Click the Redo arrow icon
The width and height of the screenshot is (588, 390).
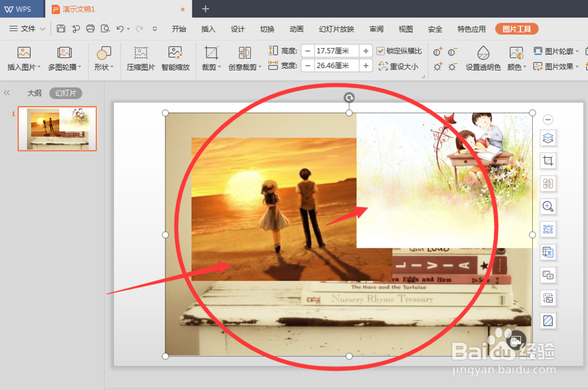(139, 29)
